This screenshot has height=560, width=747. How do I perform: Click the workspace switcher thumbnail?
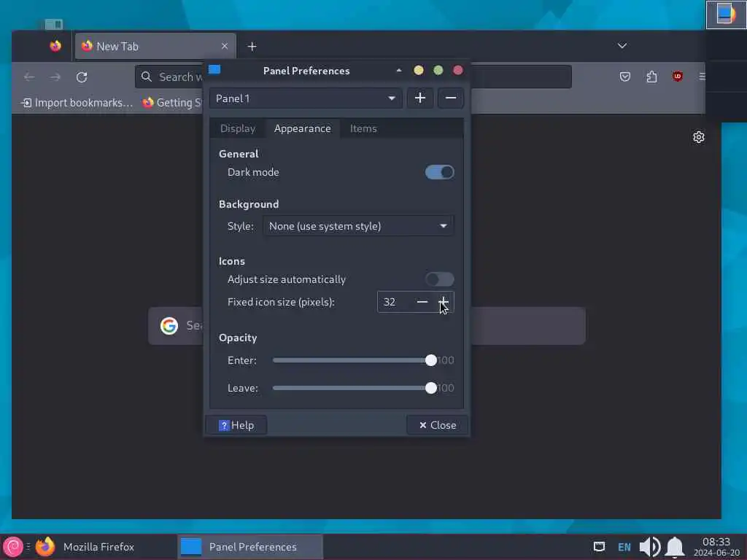[726, 15]
